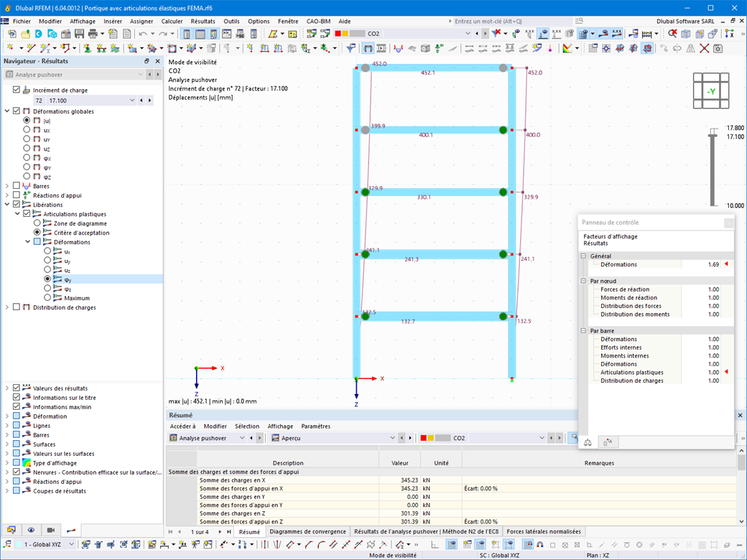Click the color scale display icon
This screenshot has height=560, width=747.
[x=567, y=48]
